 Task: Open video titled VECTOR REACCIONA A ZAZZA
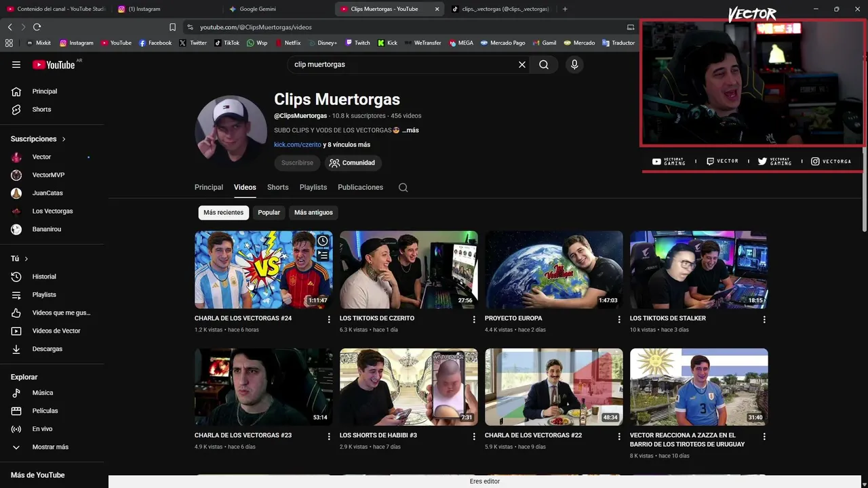(x=687, y=440)
